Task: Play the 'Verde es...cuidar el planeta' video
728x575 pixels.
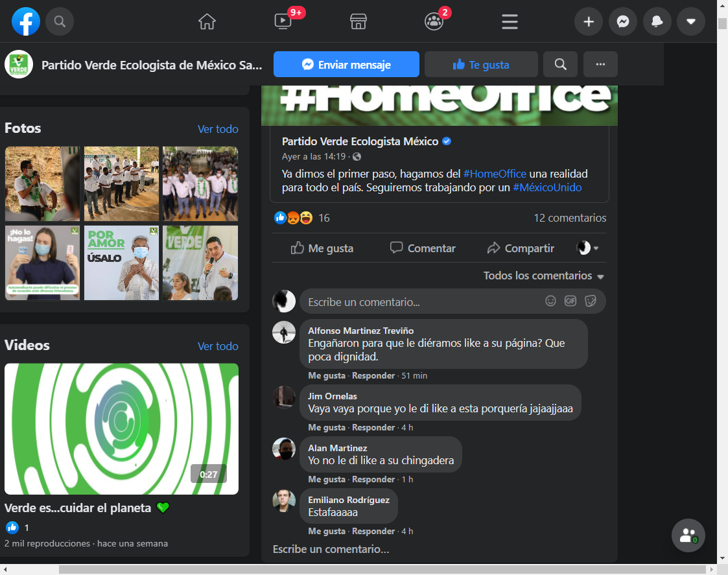Action: coord(122,428)
